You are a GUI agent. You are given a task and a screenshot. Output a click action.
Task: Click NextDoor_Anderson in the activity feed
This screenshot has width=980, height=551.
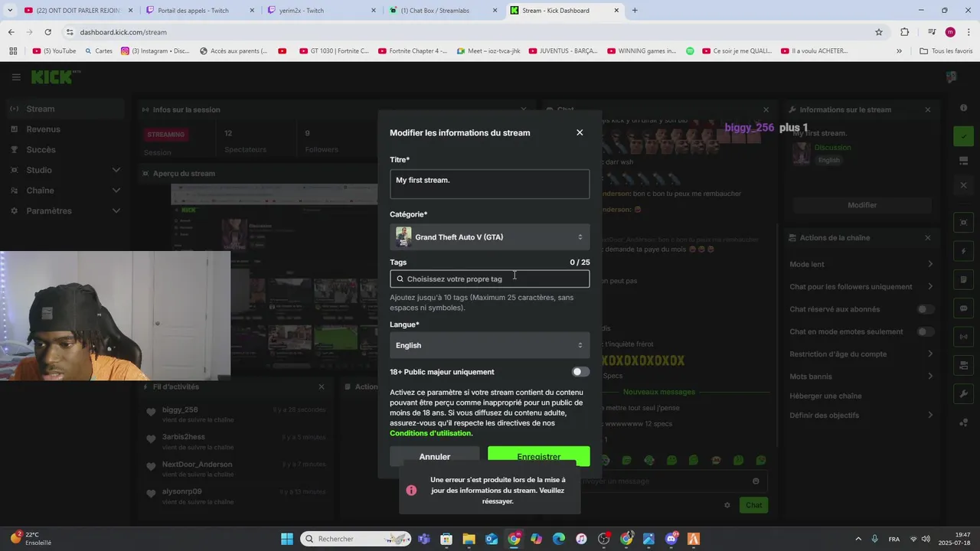coord(197,465)
